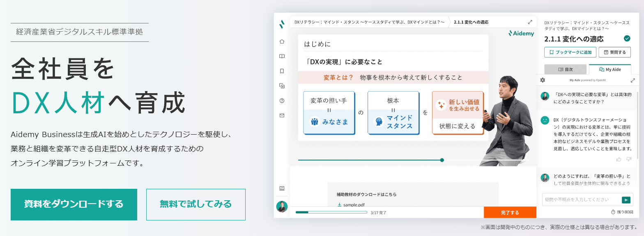Click the Aidemy watermark logo on the slide
Screen dimensions: 644x236
(521, 34)
